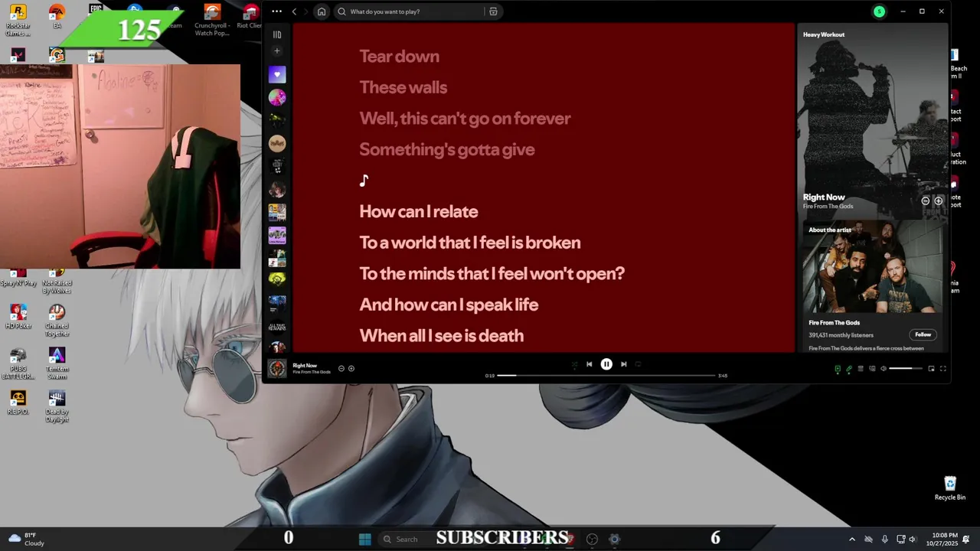Image resolution: width=980 pixels, height=551 pixels.
Task: Select Chained Together desktop shortcut
Action: 57,321
